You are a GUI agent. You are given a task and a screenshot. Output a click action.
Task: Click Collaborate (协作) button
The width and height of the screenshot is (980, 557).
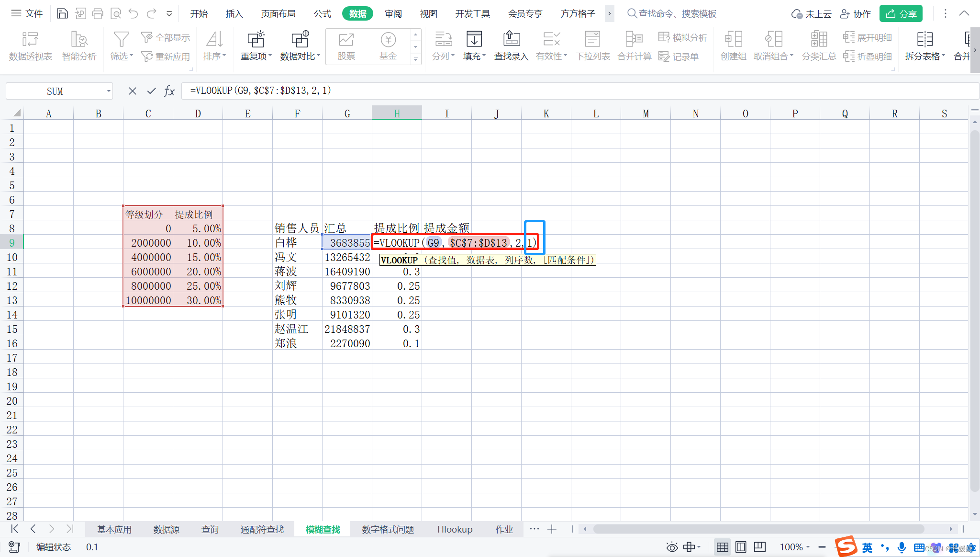856,14
